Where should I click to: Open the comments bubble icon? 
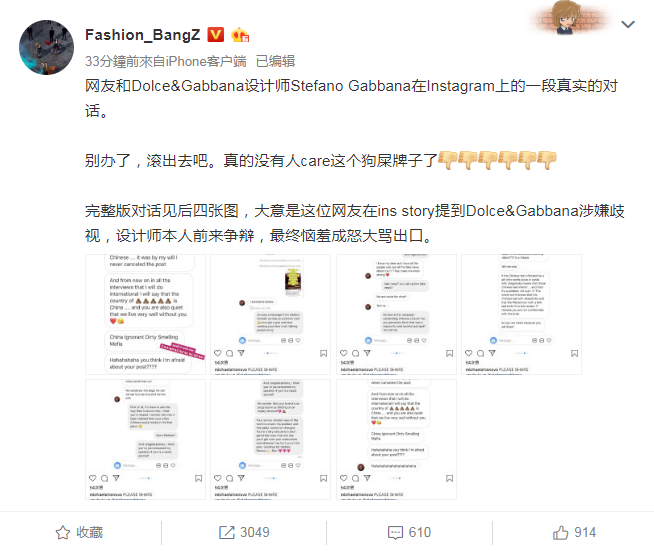(x=395, y=533)
